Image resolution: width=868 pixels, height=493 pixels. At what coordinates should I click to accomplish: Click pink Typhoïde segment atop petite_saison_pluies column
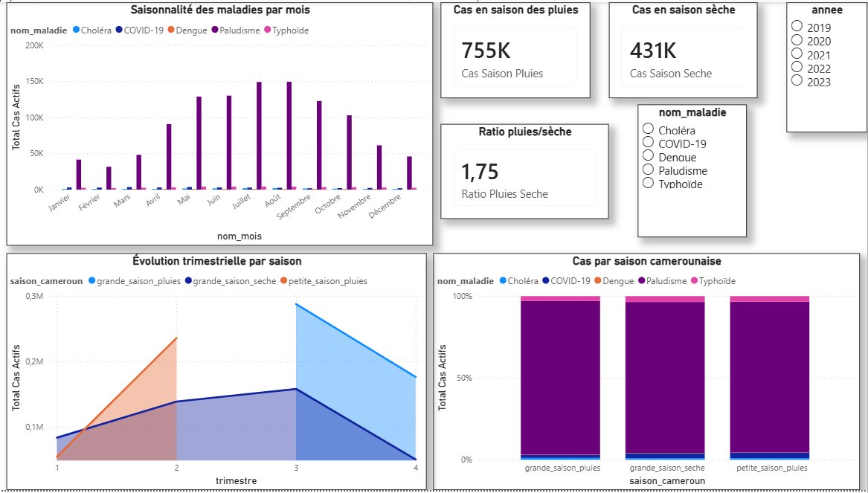coord(770,299)
